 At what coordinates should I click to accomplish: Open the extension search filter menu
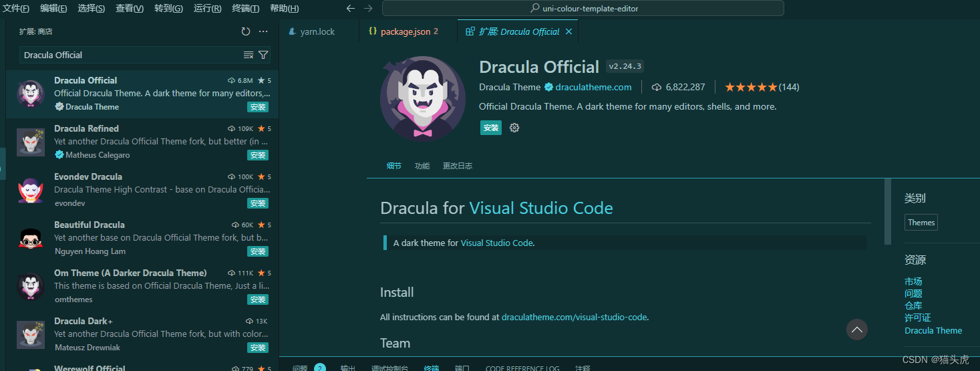coord(263,55)
